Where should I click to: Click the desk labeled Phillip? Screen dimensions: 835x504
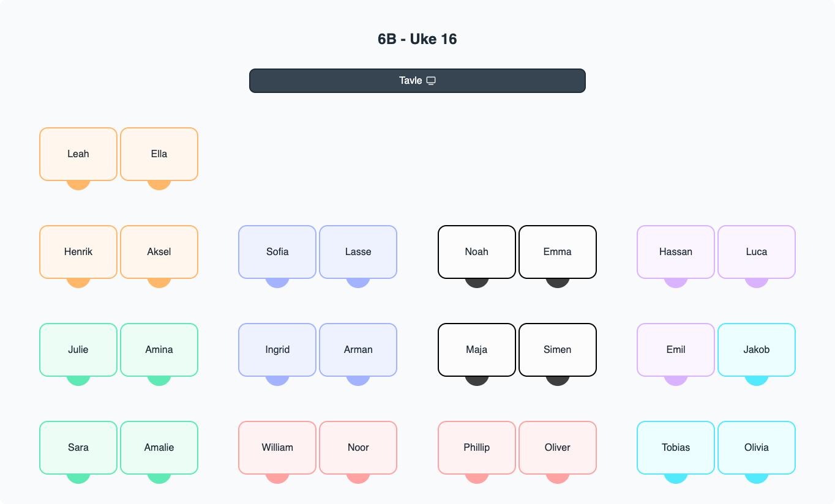477,447
